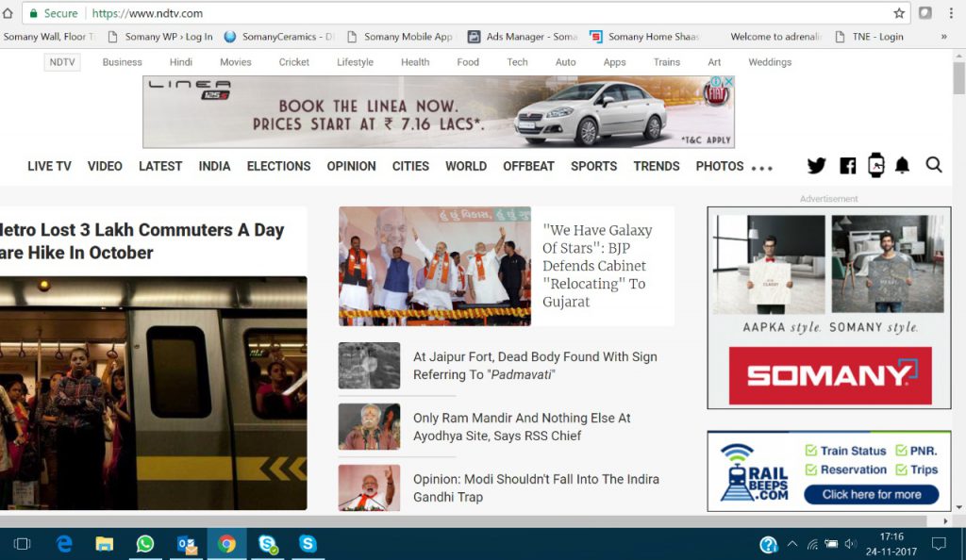Image resolution: width=966 pixels, height=560 pixels.
Task: Open the CITIES section
Action: click(x=410, y=166)
